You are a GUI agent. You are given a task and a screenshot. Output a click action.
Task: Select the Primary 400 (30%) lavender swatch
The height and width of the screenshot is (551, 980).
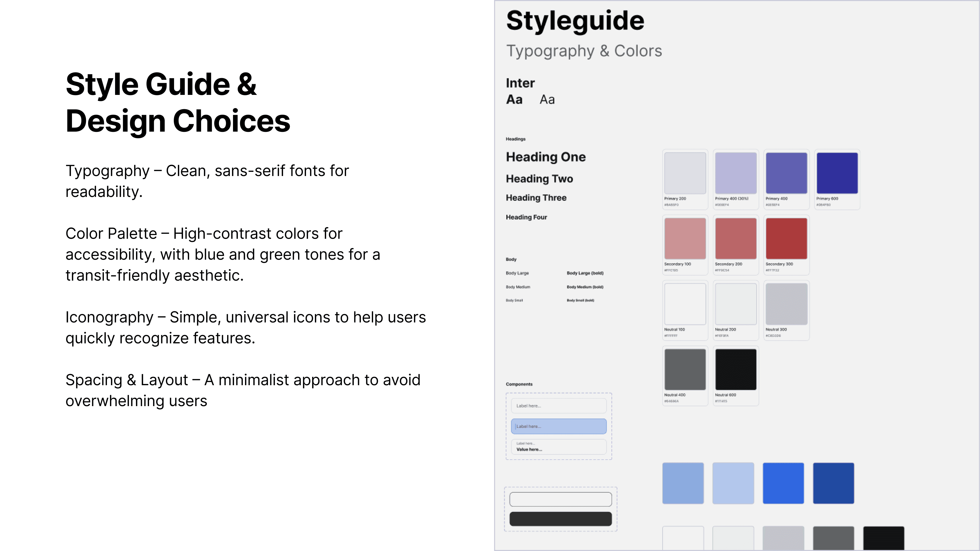click(x=736, y=173)
